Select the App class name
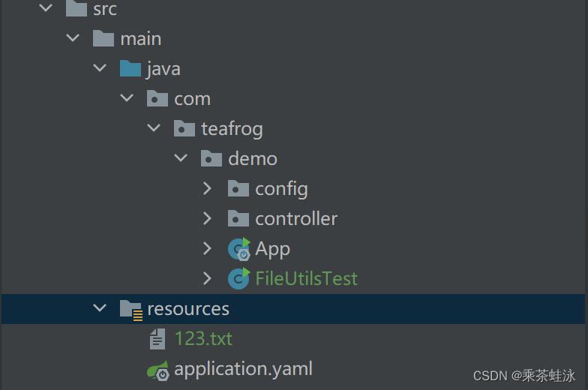Image resolution: width=588 pixels, height=390 pixels. point(273,249)
